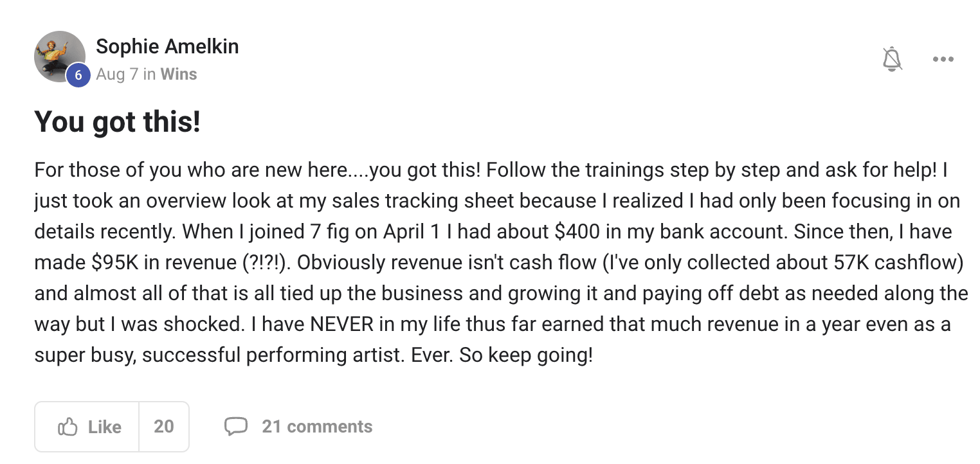Click the Aug 7 post date

[117, 74]
